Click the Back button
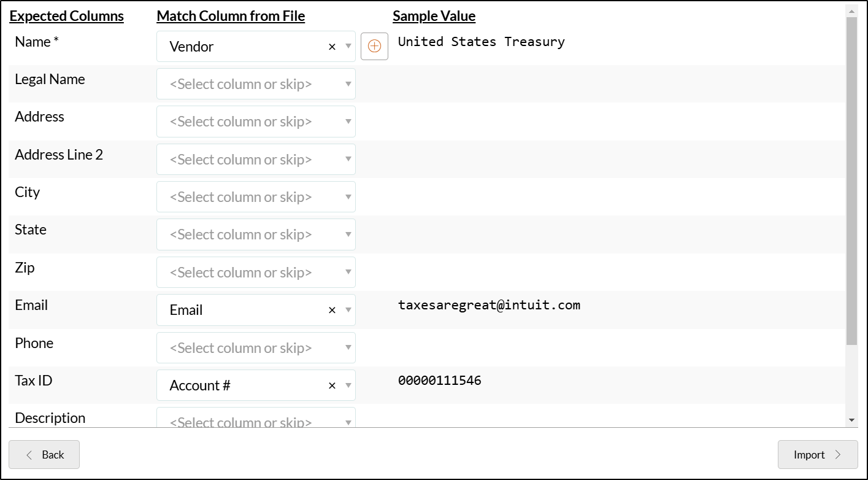 (44, 455)
